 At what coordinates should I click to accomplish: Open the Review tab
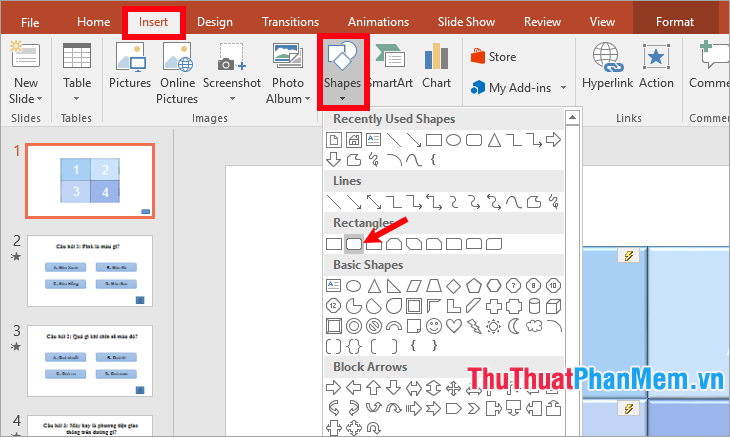click(x=542, y=22)
